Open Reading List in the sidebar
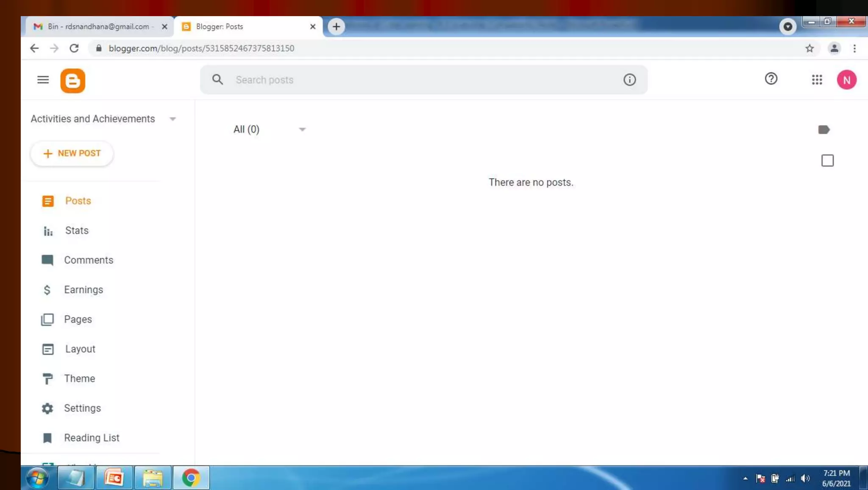The image size is (868, 490). [91, 438]
